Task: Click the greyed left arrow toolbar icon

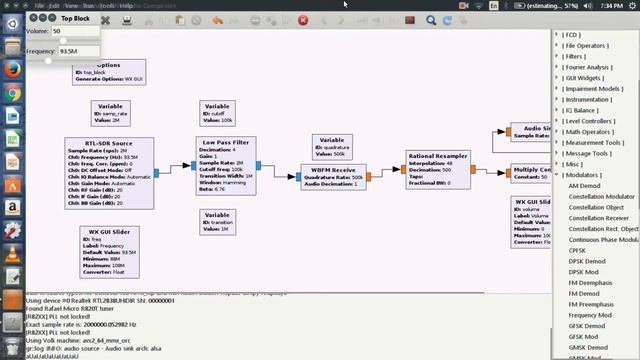Action: coord(324,20)
